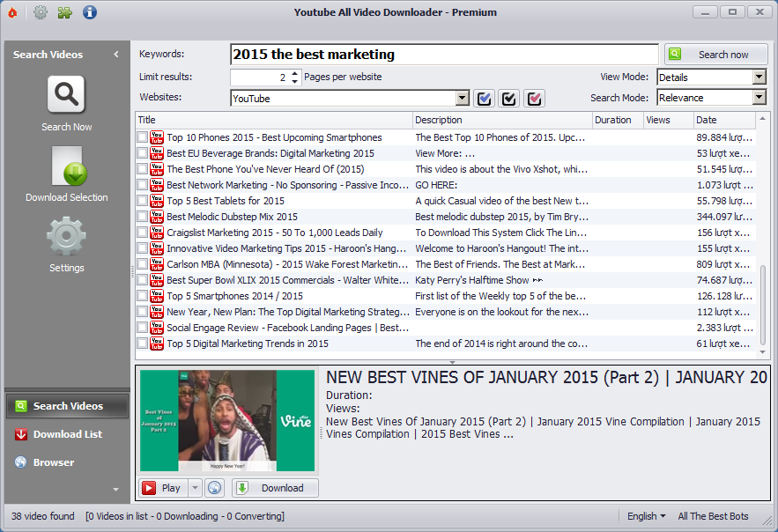
Task: Select New Year, New Plan video row
Action: tap(446, 312)
